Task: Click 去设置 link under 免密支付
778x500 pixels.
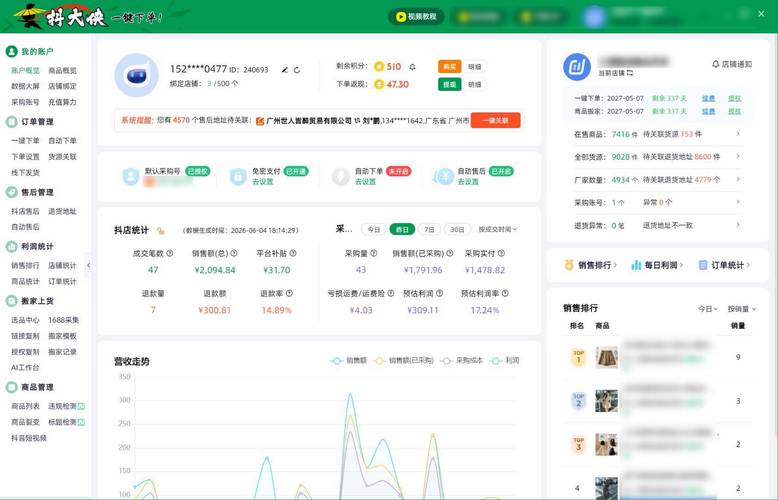Action: coord(262,182)
